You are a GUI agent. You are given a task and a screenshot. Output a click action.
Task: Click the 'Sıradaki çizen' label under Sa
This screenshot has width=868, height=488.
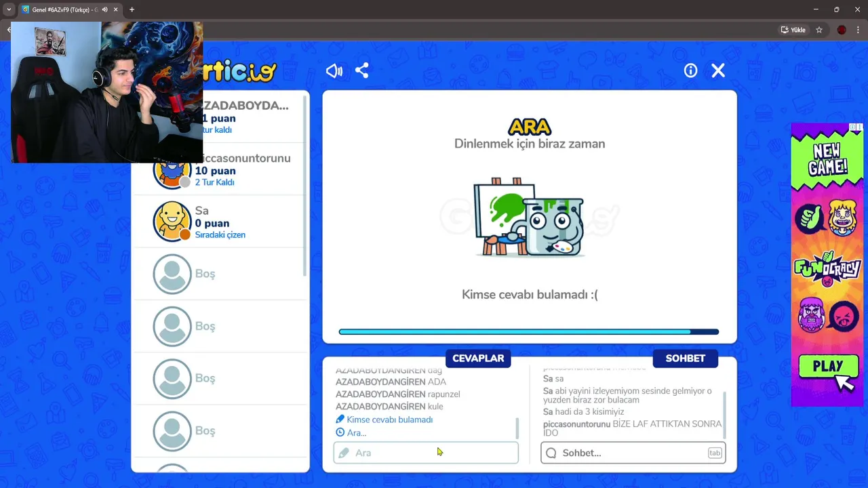tap(220, 235)
